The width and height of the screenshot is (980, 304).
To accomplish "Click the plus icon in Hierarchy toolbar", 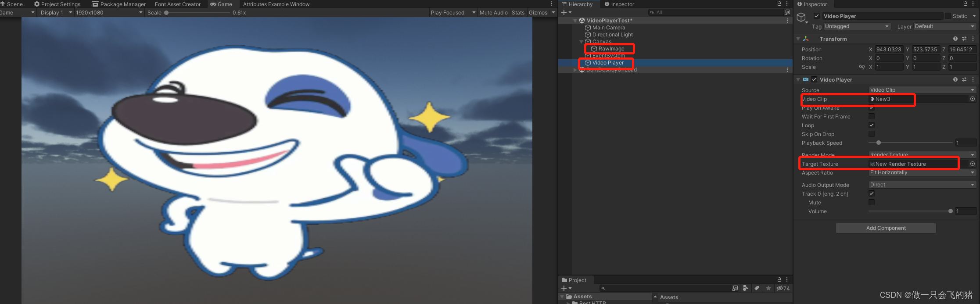I will click(x=564, y=12).
